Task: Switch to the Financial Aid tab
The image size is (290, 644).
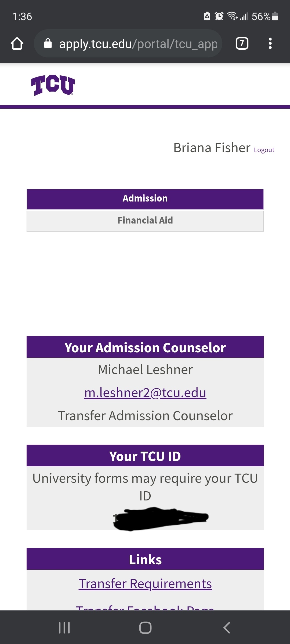Action: 145,221
